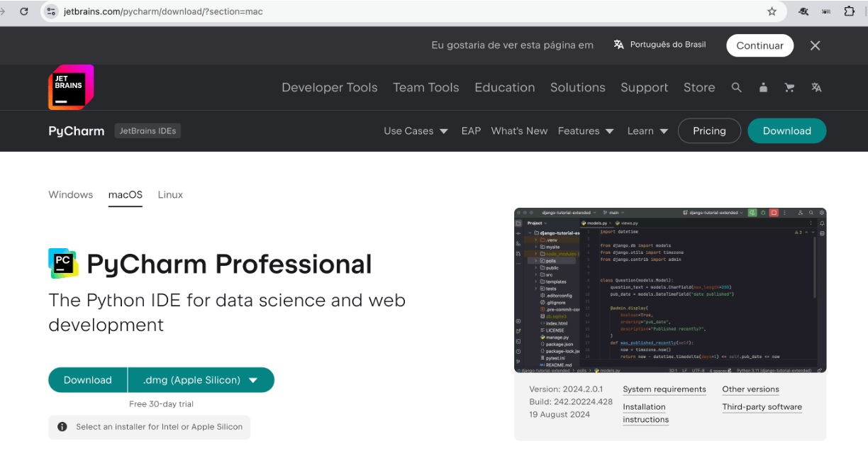Go to the Store page
Image resolution: width=868 pixels, height=468 pixels.
699,87
